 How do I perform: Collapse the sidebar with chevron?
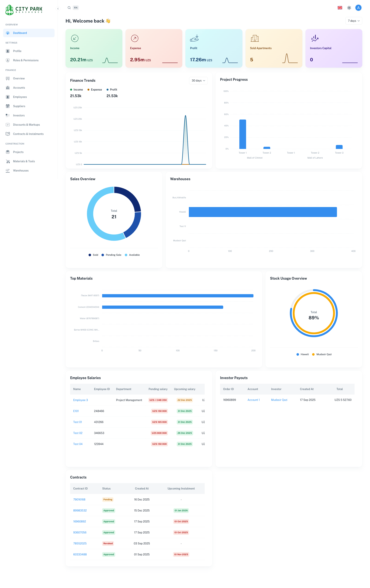tap(58, 9)
